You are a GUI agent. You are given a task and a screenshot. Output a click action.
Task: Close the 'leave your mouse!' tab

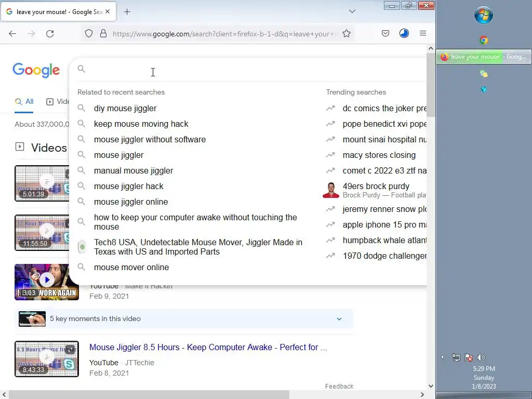tap(108, 11)
